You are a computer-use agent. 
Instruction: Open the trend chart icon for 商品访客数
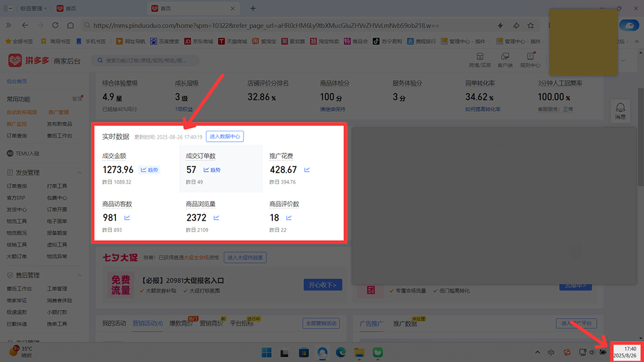coord(127,218)
